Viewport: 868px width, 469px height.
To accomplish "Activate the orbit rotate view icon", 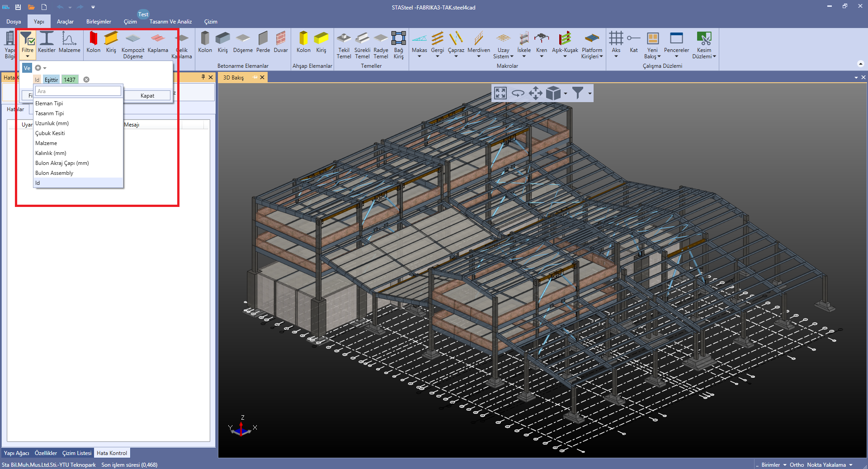I will click(518, 94).
